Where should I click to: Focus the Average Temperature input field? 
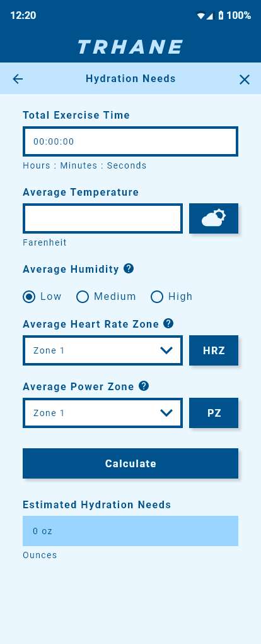click(103, 218)
